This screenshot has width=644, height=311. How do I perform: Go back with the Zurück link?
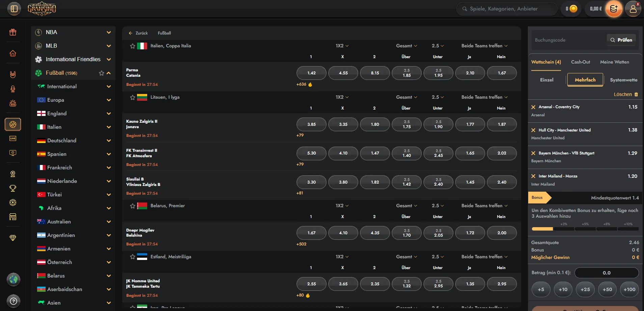pos(138,33)
